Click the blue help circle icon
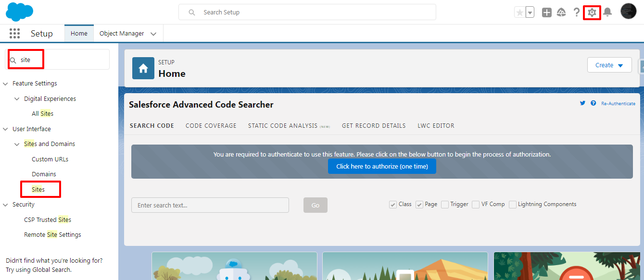This screenshot has height=280, width=644. click(x=593, y=103)
